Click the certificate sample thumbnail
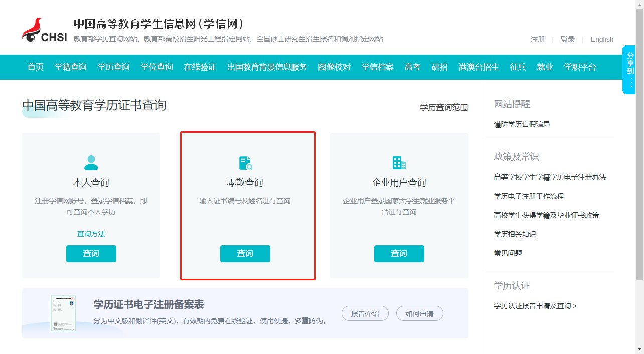Image resolution: width=644 pixels, height=354 pixels. tap(63, 313)
